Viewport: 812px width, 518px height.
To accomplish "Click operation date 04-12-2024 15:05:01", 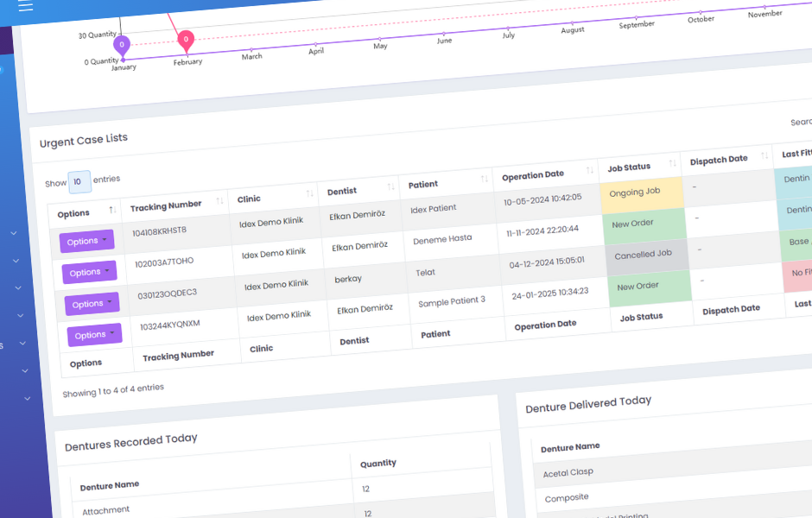I will click(546, 262).
